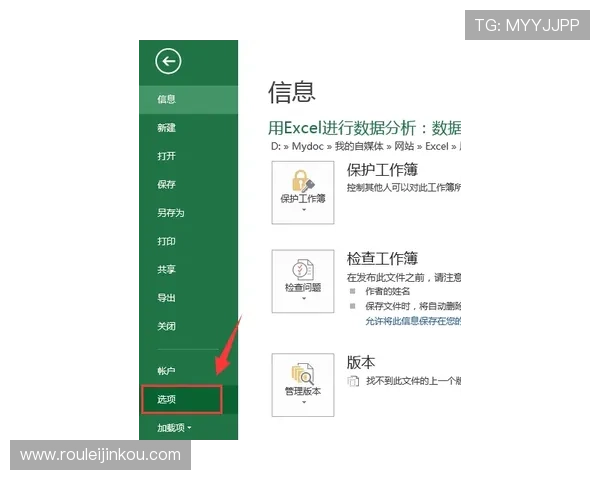Select the 信息 menu item
This screenshot has width=600, height=480.
pos(188,100)
